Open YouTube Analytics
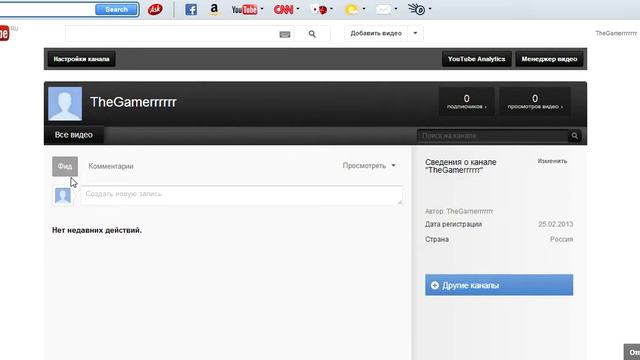 [x=476, y=59]
